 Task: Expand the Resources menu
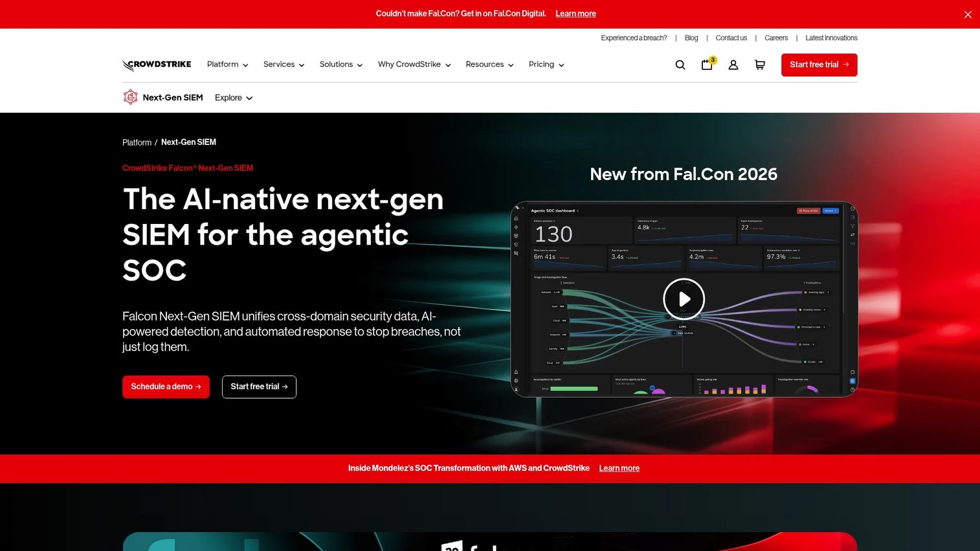pos(489,64)
